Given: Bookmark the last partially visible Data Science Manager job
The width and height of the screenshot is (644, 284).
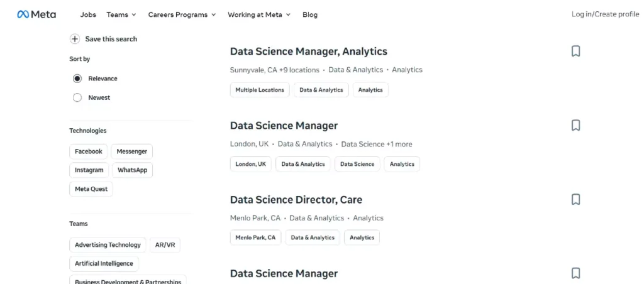Looking at the screenshot, I should (x=576, y=273).
